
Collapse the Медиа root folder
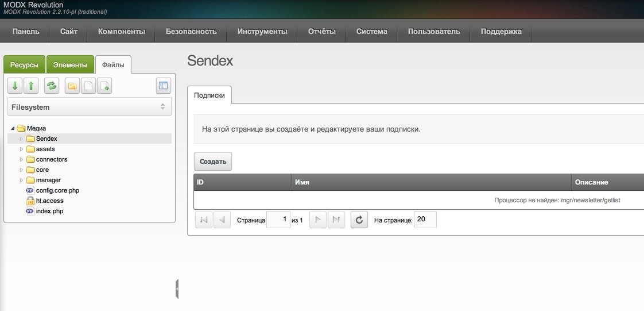(x=13, y=128)
